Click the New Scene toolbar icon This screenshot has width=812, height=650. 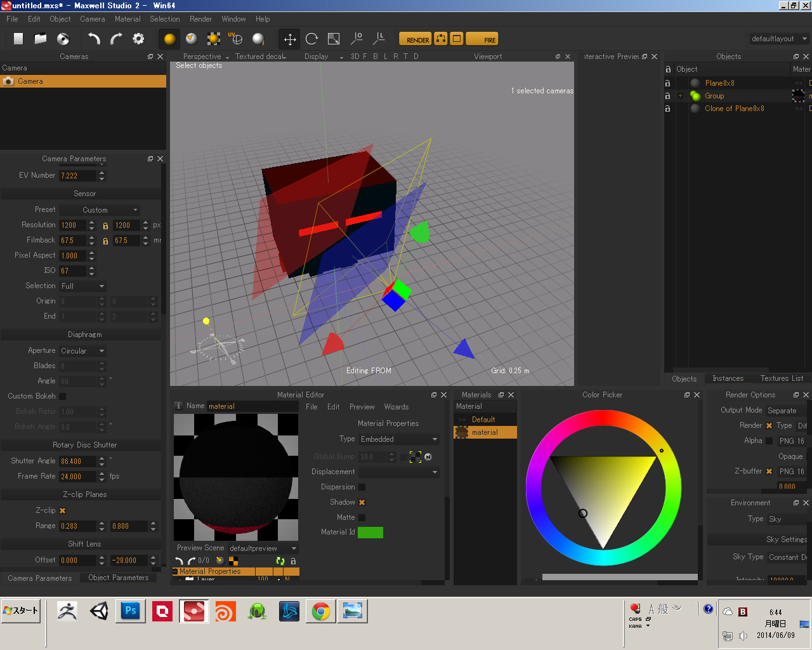click(x=18, y=39)
